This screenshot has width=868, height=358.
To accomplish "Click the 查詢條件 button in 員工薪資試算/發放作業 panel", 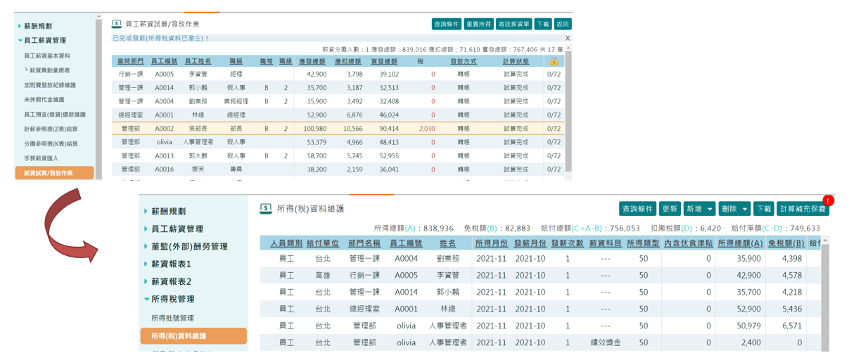I will [447, 24].
